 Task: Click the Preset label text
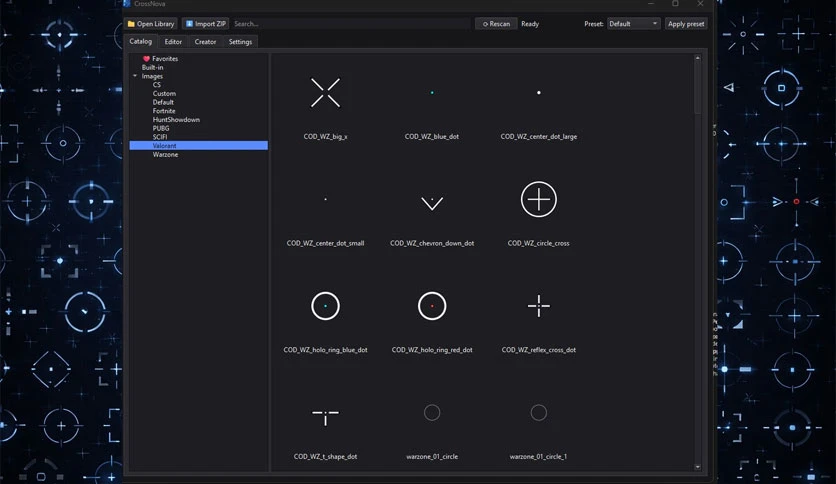point(593,24)
